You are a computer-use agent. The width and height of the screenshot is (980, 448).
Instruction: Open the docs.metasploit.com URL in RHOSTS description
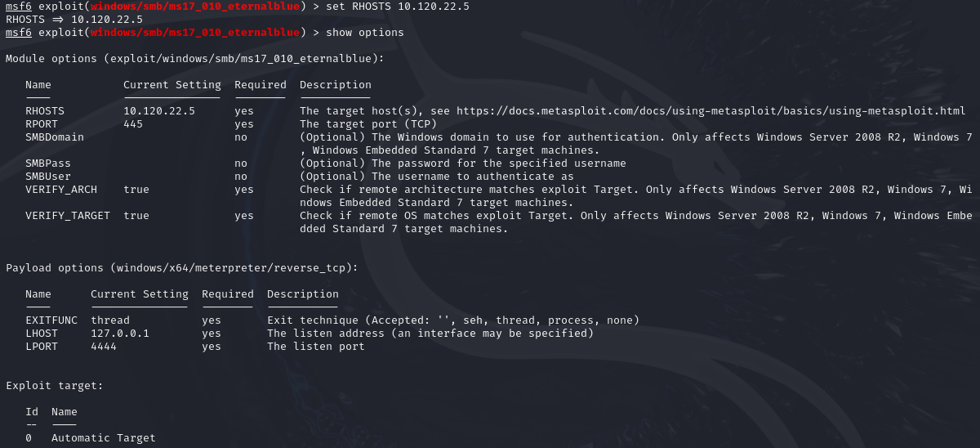point(710,111)
